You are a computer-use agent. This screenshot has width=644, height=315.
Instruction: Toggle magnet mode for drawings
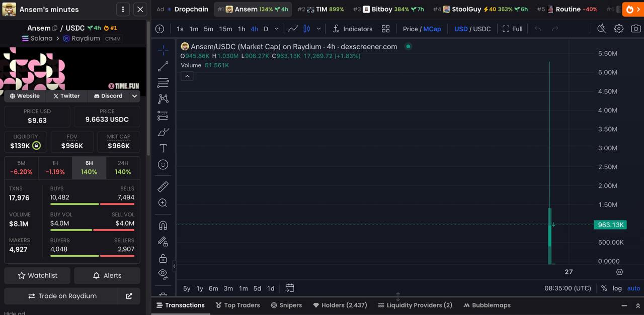click(163, 226)
